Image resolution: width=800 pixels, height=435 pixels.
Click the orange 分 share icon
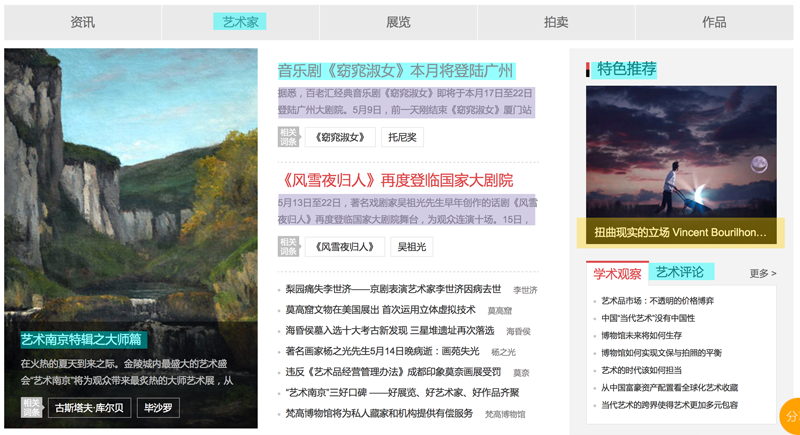(790, 416)
